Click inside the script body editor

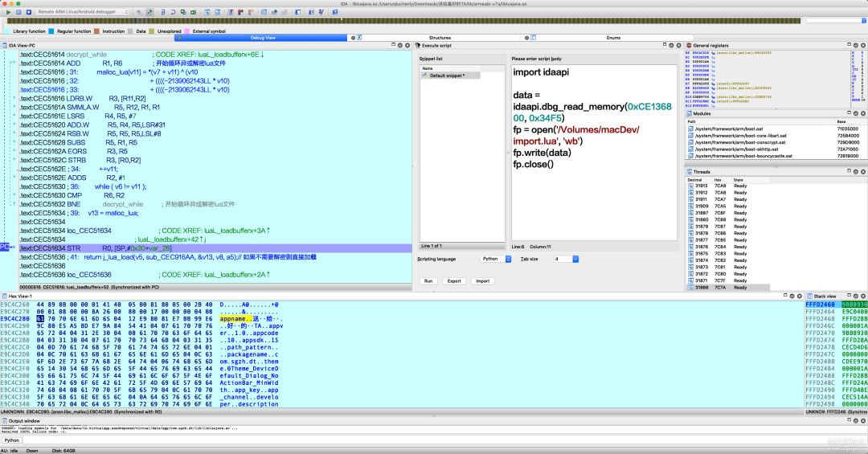[595, 193]
